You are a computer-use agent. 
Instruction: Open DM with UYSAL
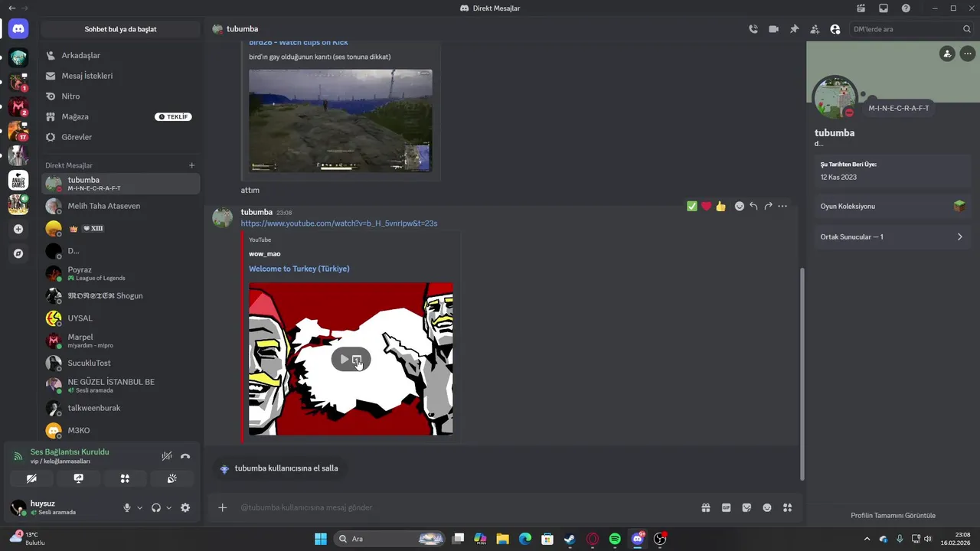[121, 318]
